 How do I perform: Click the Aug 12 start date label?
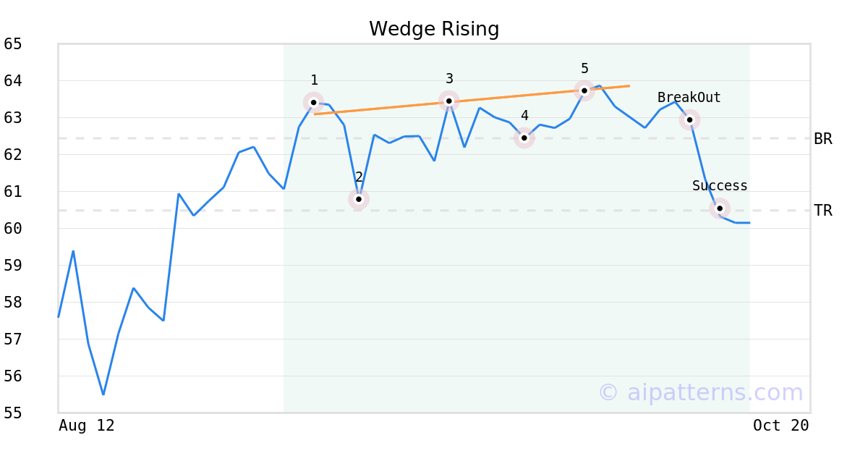coord(87,426)
